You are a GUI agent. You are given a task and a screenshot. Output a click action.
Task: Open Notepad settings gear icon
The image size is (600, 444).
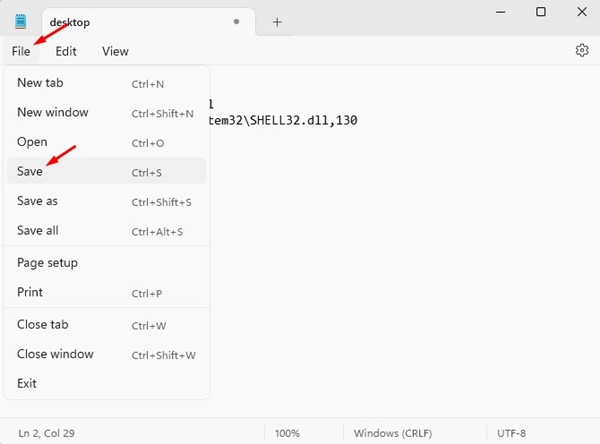point(582,50)
